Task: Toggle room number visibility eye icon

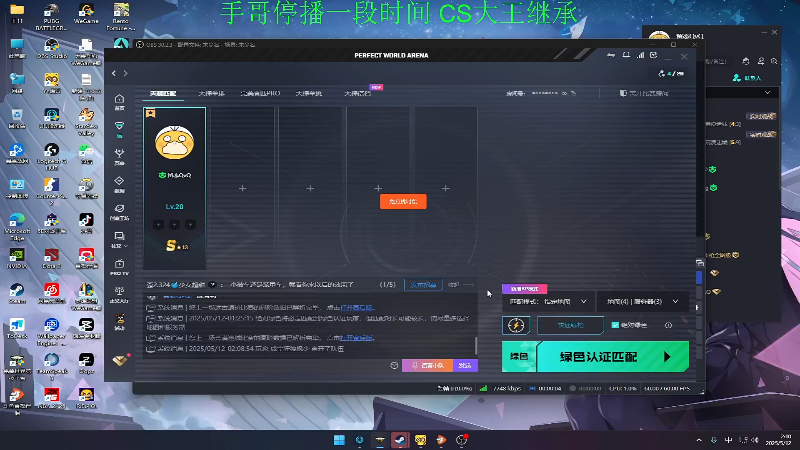Action: point(564,93)
